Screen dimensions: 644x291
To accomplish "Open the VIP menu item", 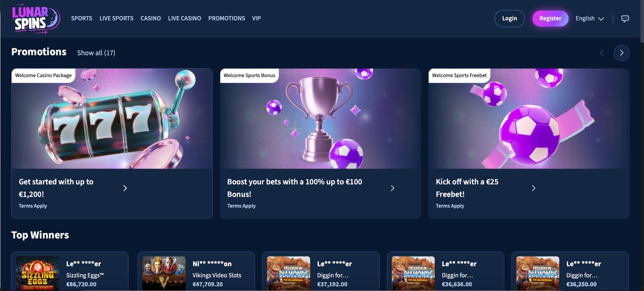I will (256, 18).
